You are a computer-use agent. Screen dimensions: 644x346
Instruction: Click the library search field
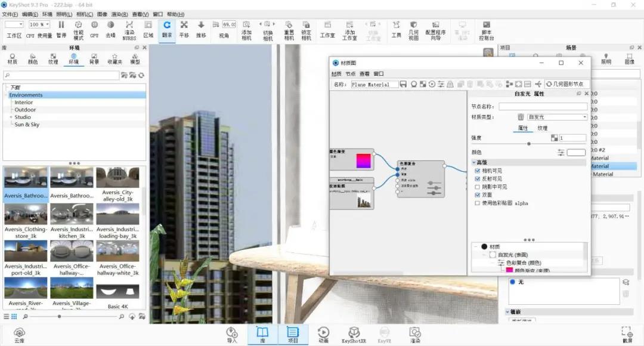(61, 75)
